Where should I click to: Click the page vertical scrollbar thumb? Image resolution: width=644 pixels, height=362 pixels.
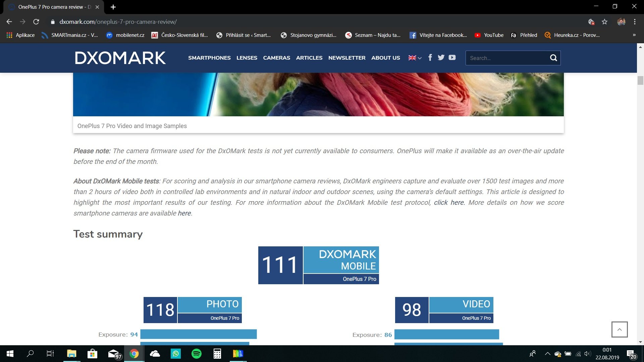(640, 80)
